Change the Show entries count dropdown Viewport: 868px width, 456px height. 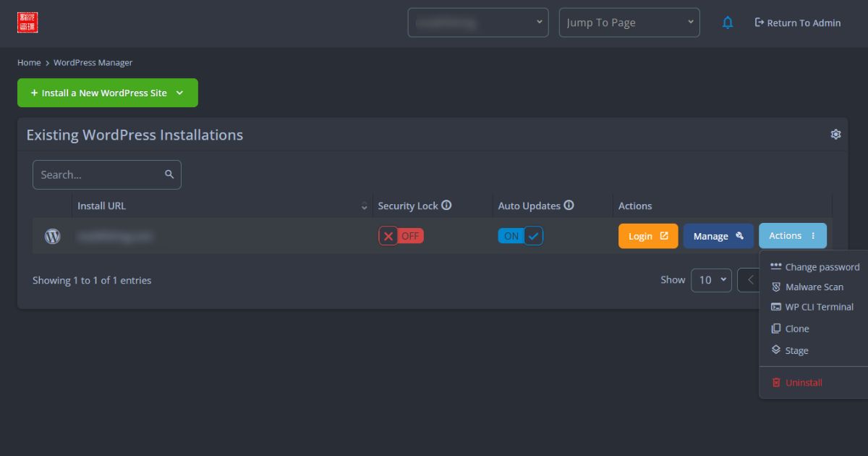click(x=711, y=280)
